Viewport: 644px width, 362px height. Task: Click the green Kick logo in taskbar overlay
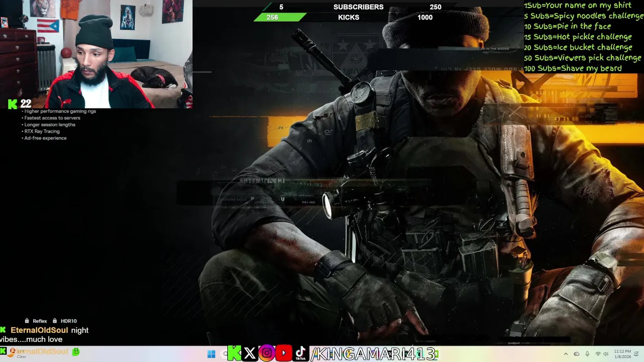coord(234,353)
